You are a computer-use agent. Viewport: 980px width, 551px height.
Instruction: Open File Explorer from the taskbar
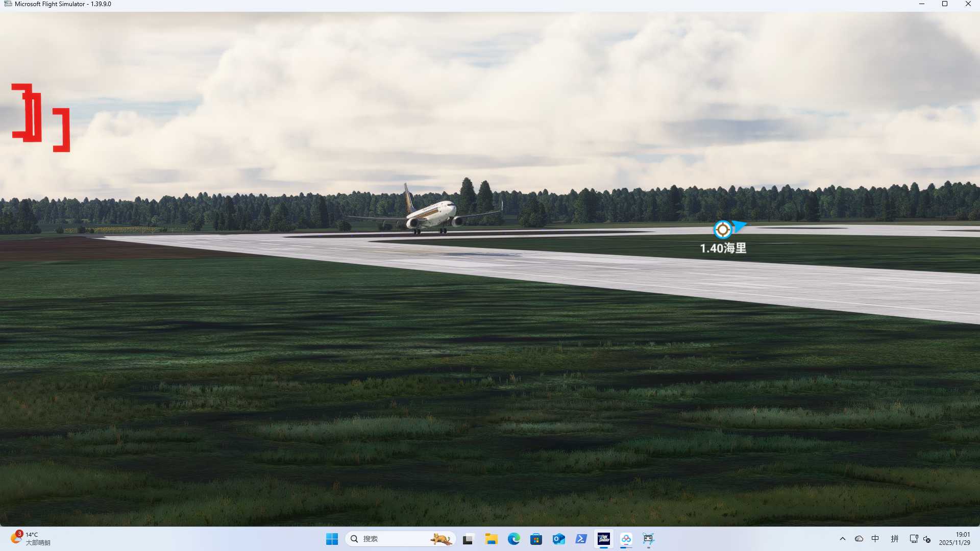[491, 539]
